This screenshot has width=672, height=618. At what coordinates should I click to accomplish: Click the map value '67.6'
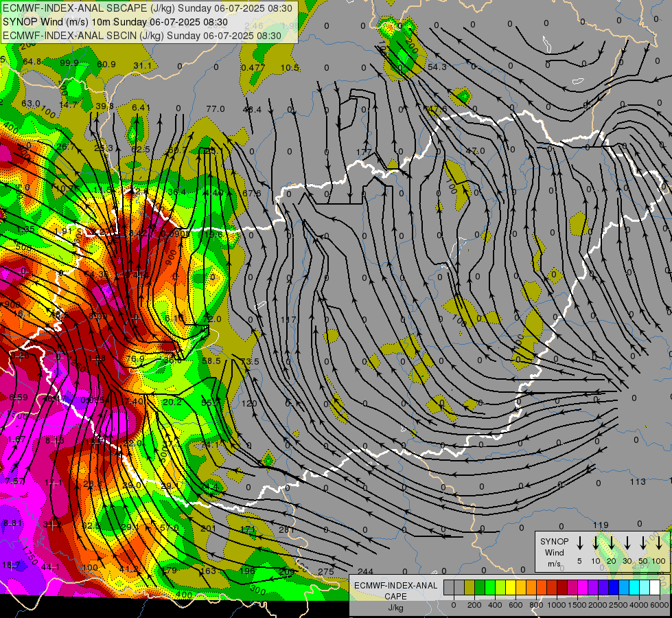pyautogui.click(x=252, y=193)
